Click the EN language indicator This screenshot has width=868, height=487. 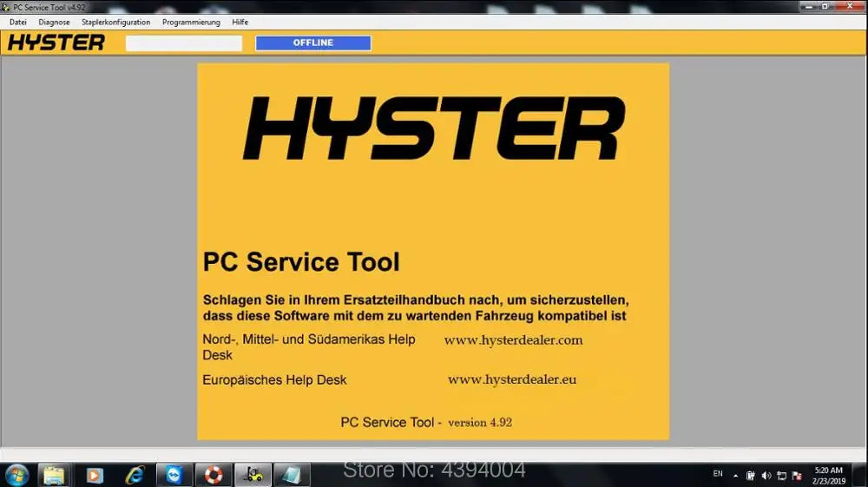pyautogui.click(x=718, y=474)
